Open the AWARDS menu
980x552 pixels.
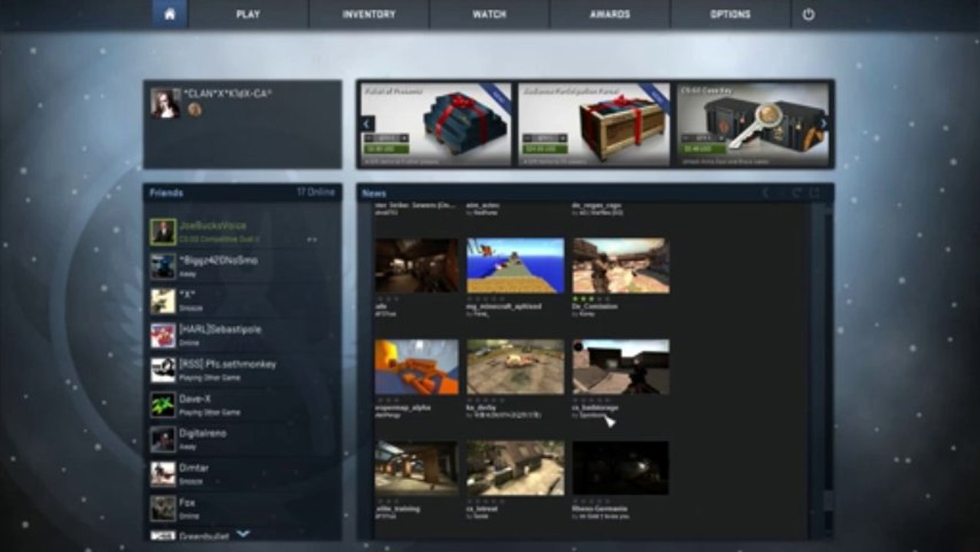tap(610, 14)
